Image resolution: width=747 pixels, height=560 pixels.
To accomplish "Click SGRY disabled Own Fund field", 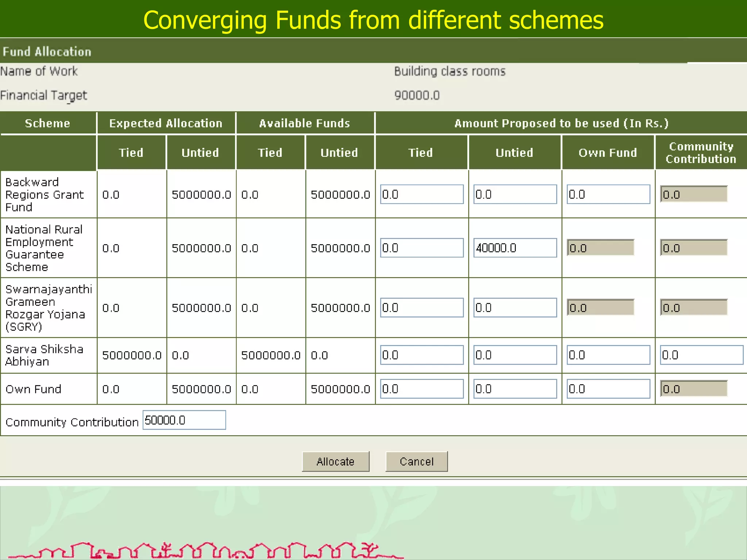I will tap(600, 308).
